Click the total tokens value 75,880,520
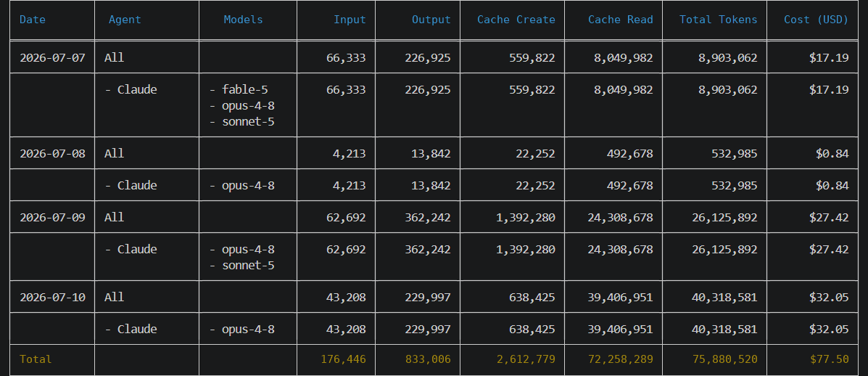 [724, 359]
